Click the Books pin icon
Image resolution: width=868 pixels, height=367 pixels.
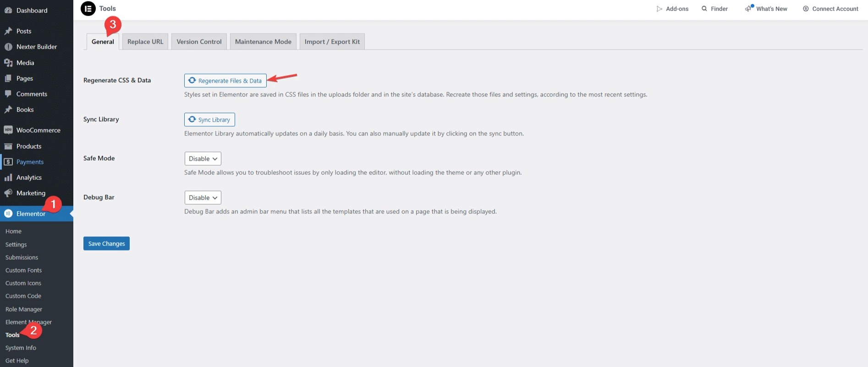coord(8,110)
